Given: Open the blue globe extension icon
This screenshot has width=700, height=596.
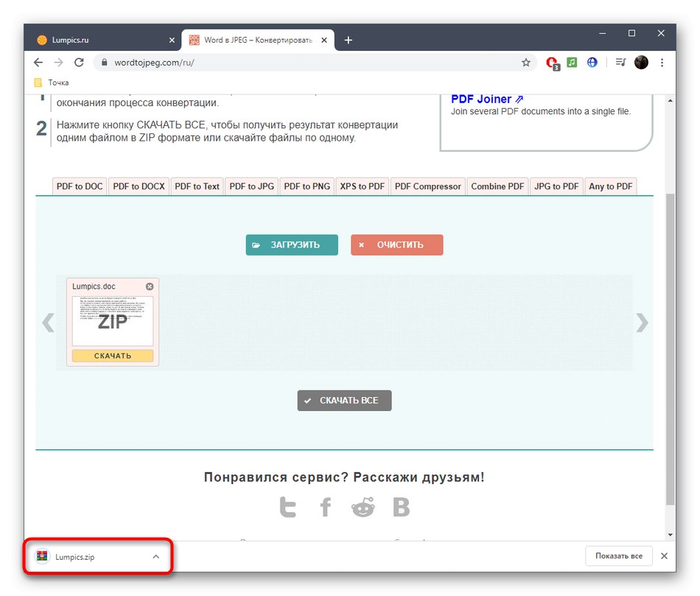Looking at the screenshot, I should click(592, 63).
